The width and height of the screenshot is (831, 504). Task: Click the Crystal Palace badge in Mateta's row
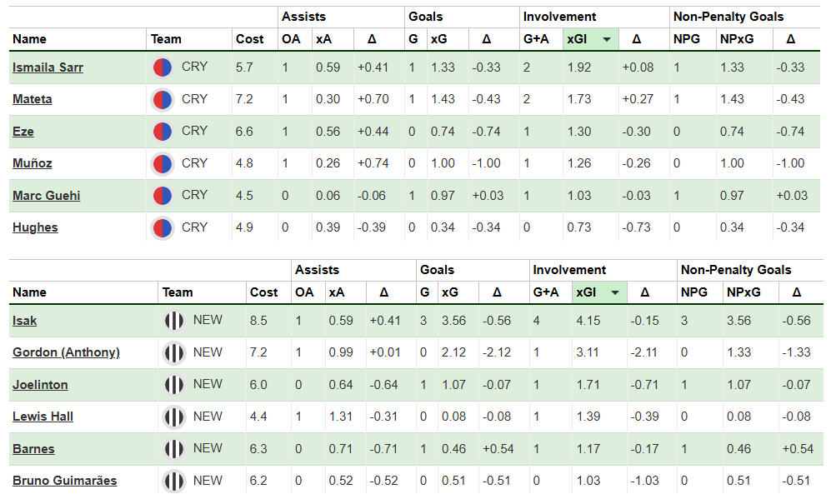[x=163, y=100]
